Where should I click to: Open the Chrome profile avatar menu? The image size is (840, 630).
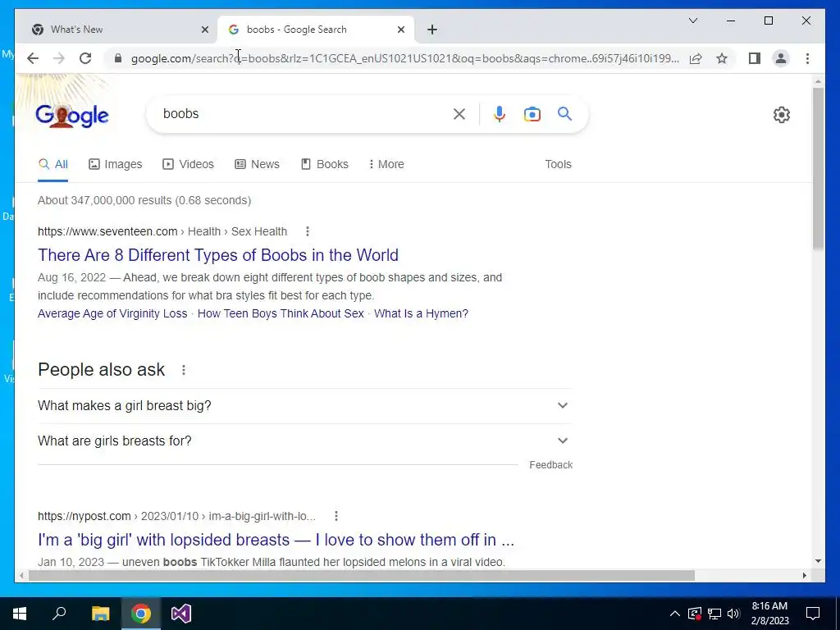point(781,58)
